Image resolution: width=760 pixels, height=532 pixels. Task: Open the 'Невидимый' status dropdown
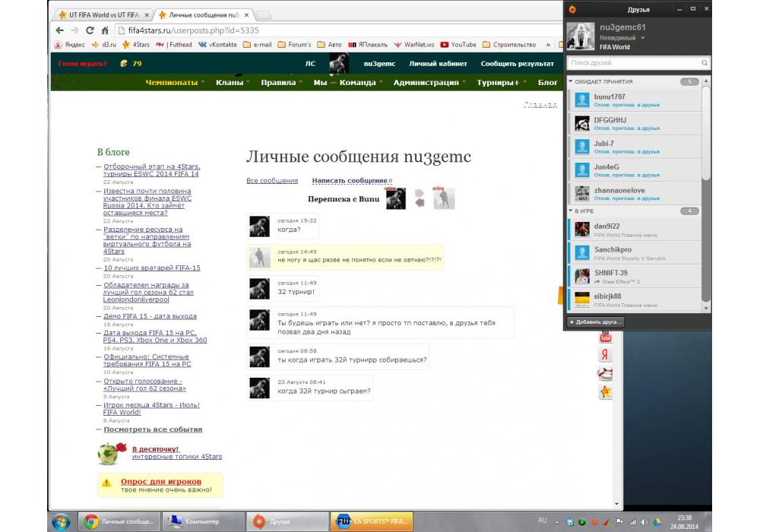pos(642,37)
